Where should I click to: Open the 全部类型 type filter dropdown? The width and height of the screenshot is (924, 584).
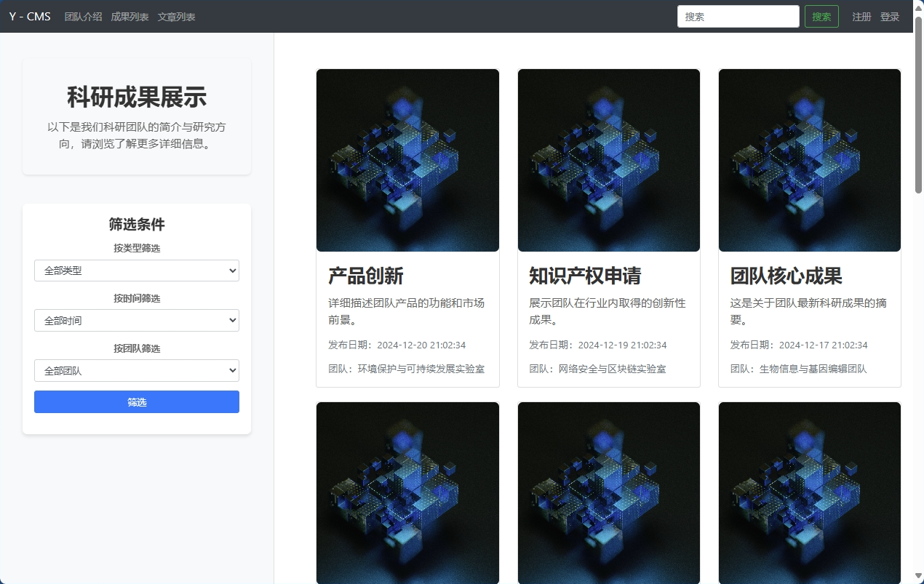(136, 270)
